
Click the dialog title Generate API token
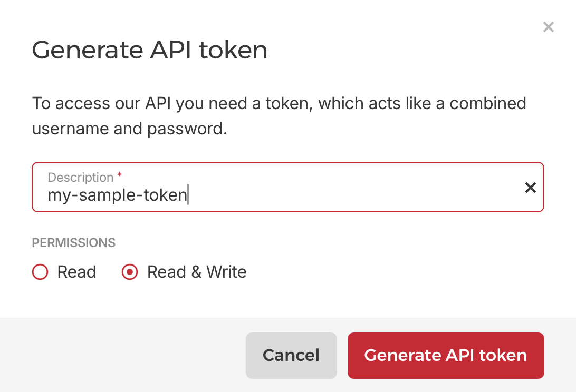coord(150,50)
